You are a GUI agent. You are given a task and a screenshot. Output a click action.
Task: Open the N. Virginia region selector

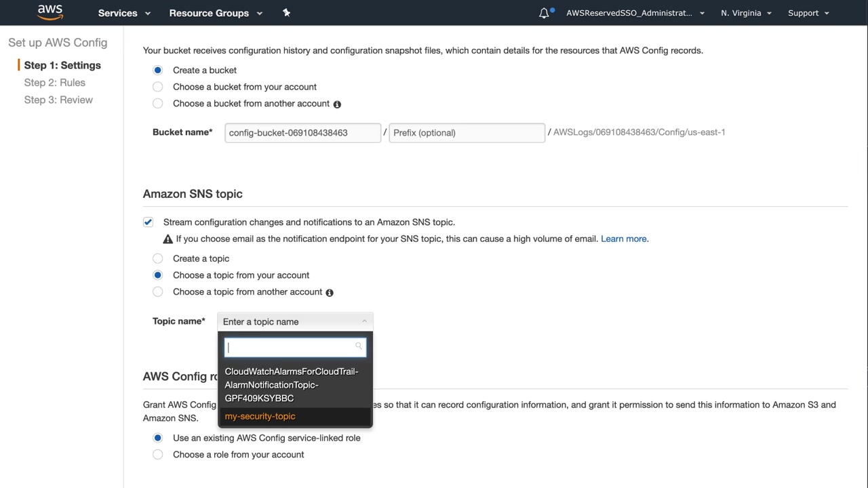746,13
